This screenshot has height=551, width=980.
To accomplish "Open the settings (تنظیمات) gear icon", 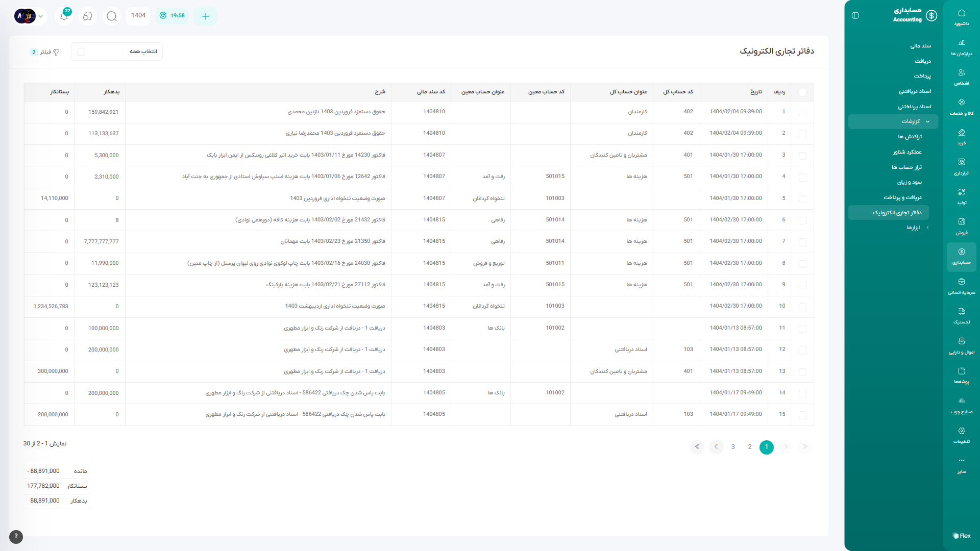I will [962, 434].
